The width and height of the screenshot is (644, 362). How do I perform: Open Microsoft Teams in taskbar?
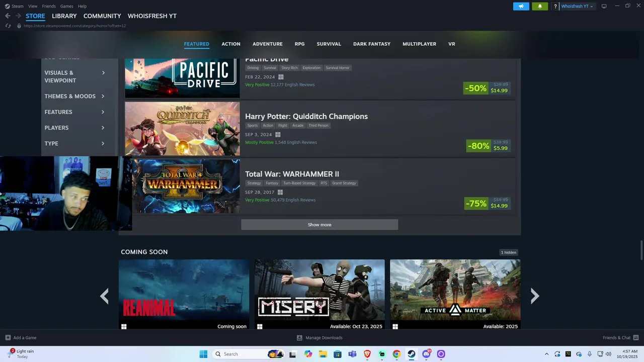pyautogui.click(x=353, y=354)
